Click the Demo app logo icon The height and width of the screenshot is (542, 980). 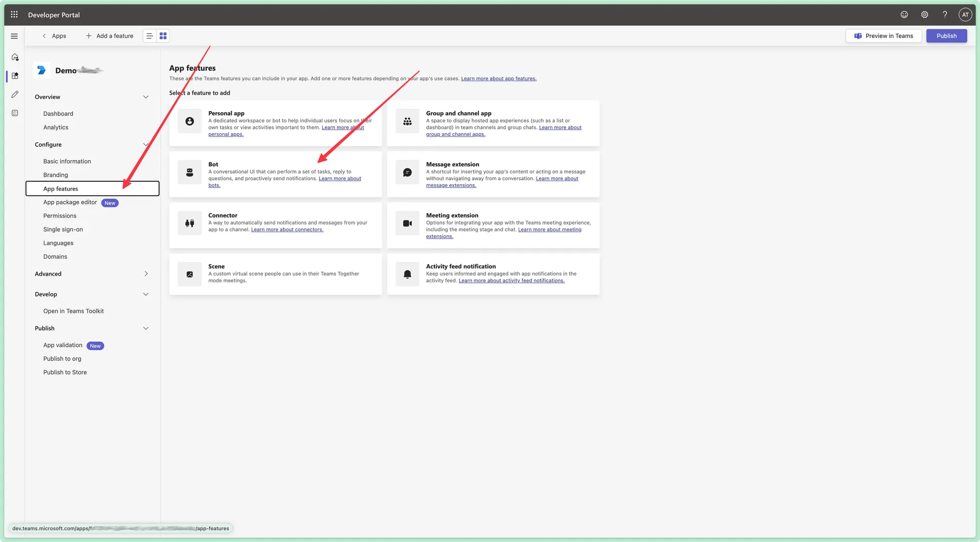[x=41, y=70]
